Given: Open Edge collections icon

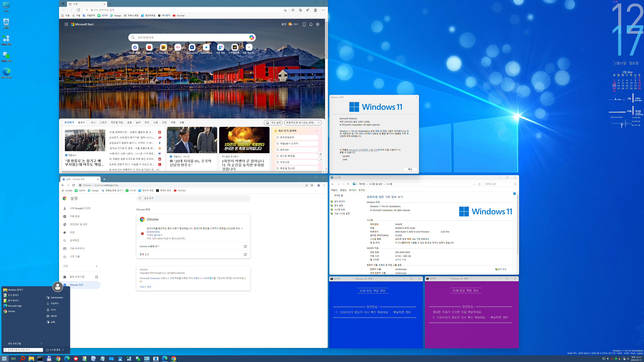Looking at the screenshot, I should (x=301, y=10).
